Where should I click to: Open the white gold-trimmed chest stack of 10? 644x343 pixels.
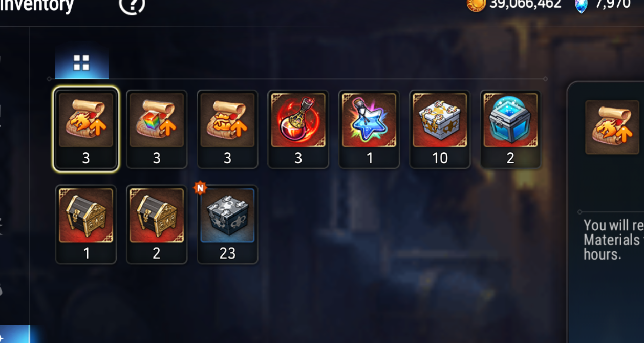click(x=440, y=129)
